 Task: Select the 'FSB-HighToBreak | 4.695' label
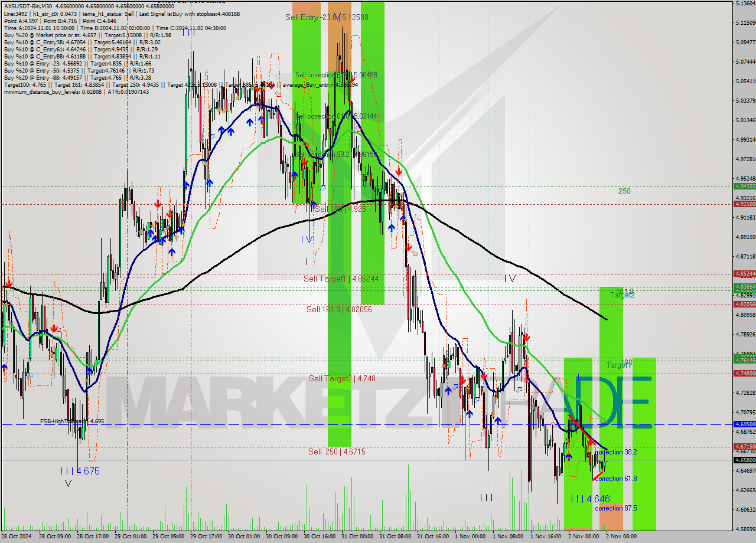click(72, 421)
